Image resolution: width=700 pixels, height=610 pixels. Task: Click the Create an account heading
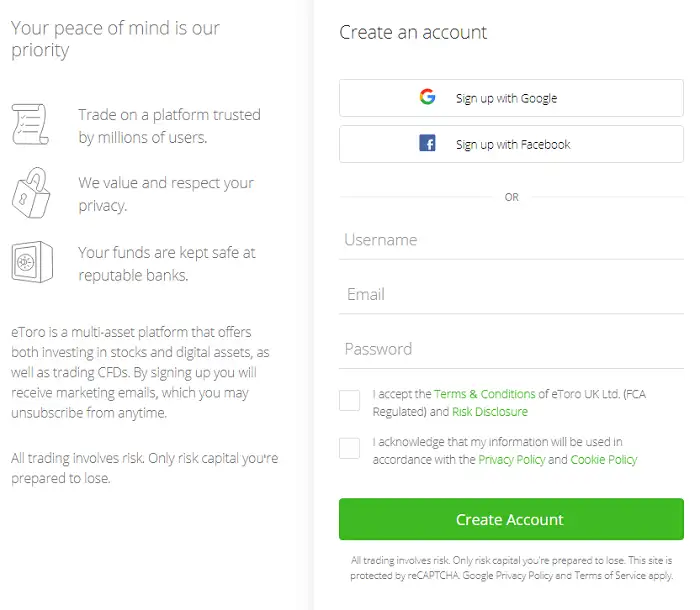click(413, 32)
